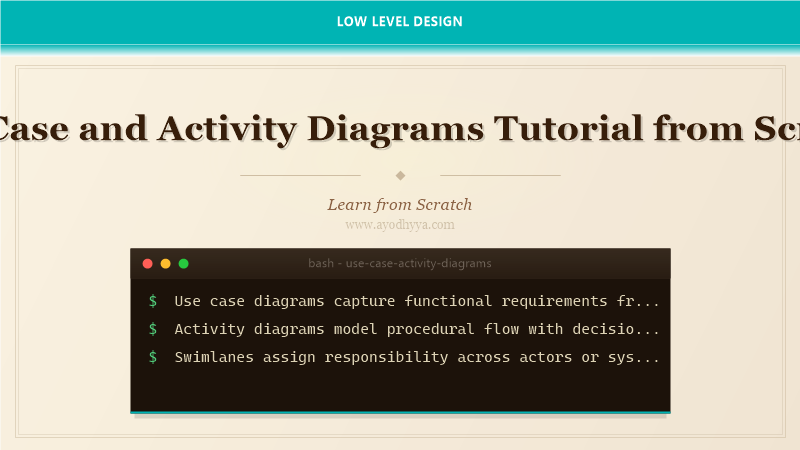
Task: Open the www.ayodhyya.com link
Action: coord(400,224)
